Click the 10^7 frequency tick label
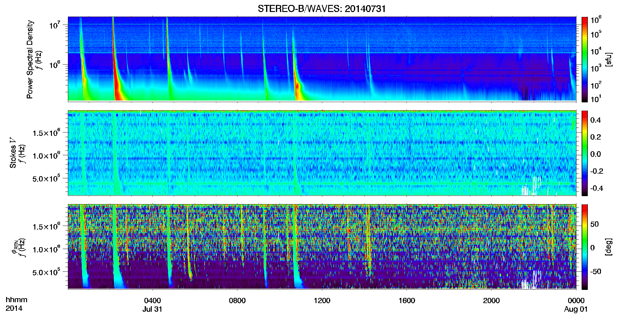 tap(54, 25)
